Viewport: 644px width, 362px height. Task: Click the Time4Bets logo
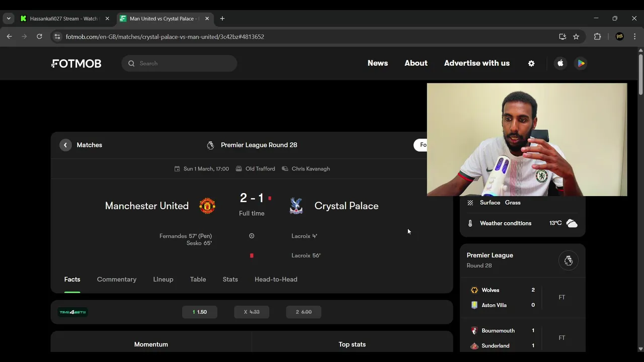click(x=73, y=312)
